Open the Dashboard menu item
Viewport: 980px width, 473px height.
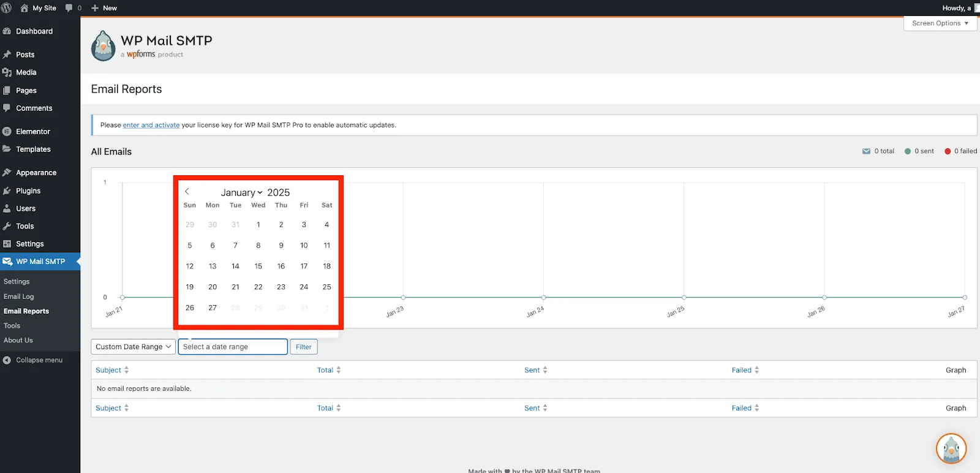pyautogui.click(x=34, y=31)
